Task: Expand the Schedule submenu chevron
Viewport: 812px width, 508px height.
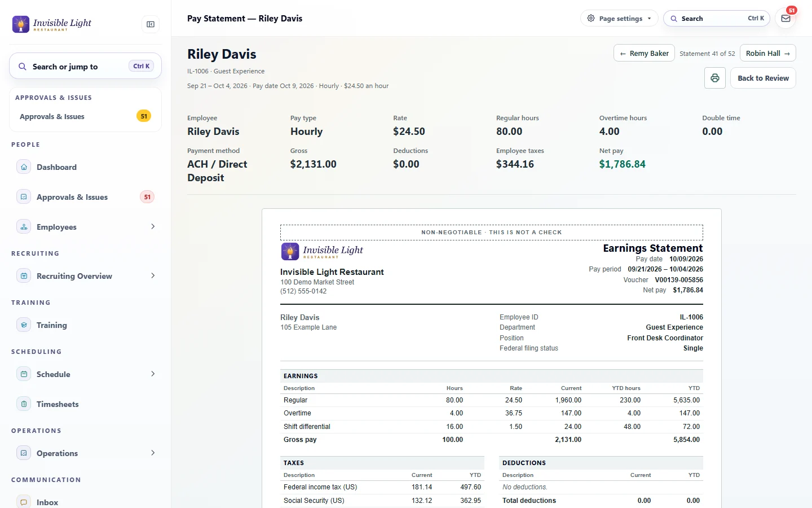Action: tap(153, 374)
